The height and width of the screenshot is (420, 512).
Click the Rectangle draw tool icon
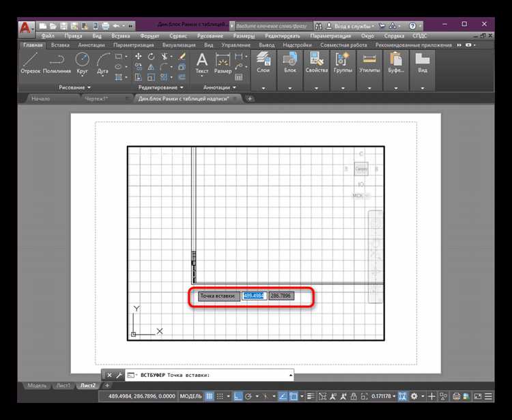pos(119,57)
